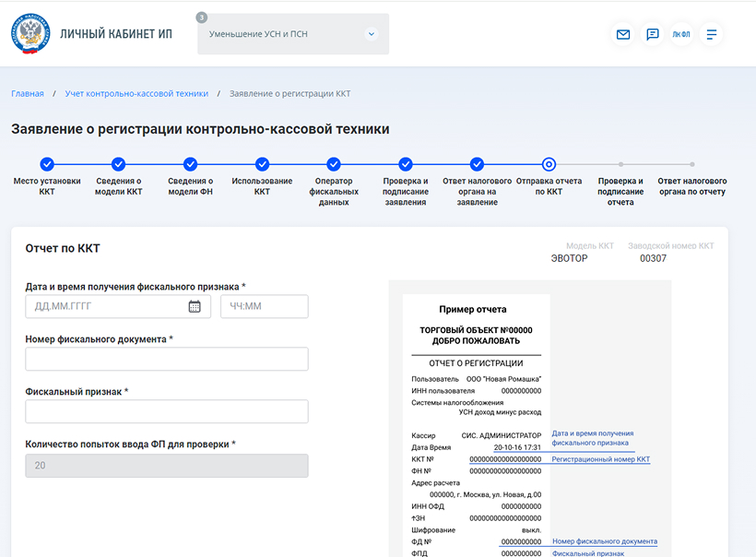Open the chat messages icon

653,35
